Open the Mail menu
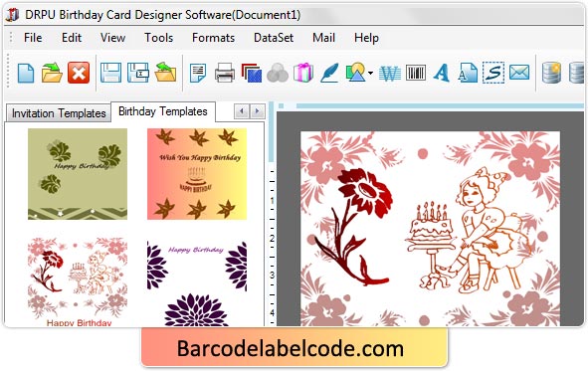Viewport: 588px width, 371px height. click(323, 38)
